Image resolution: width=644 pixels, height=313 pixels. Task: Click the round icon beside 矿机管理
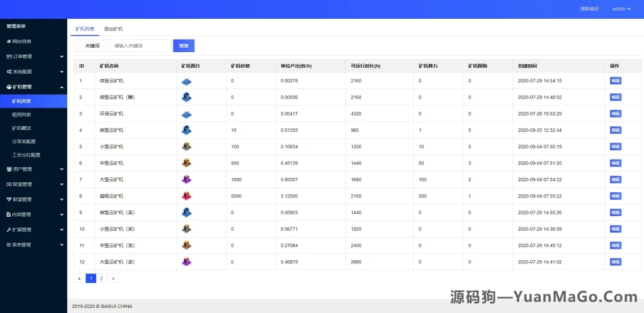pyautogui.click(x=9, y=87)
